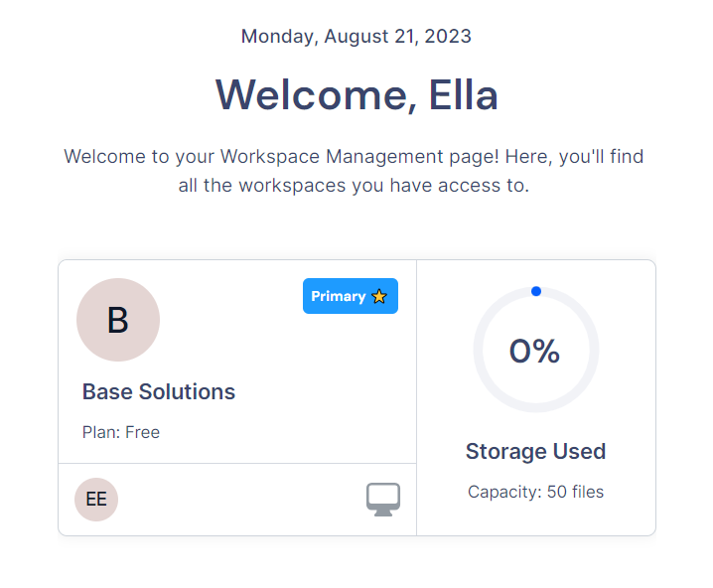Click the circular storage progress ring
Image resolution: width=713 pixels, height=588 pixels.
(x=536, y=350)
